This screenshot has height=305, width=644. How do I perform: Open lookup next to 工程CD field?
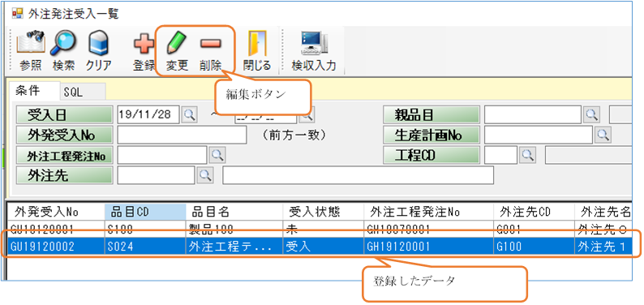click(x=527, y=155)
